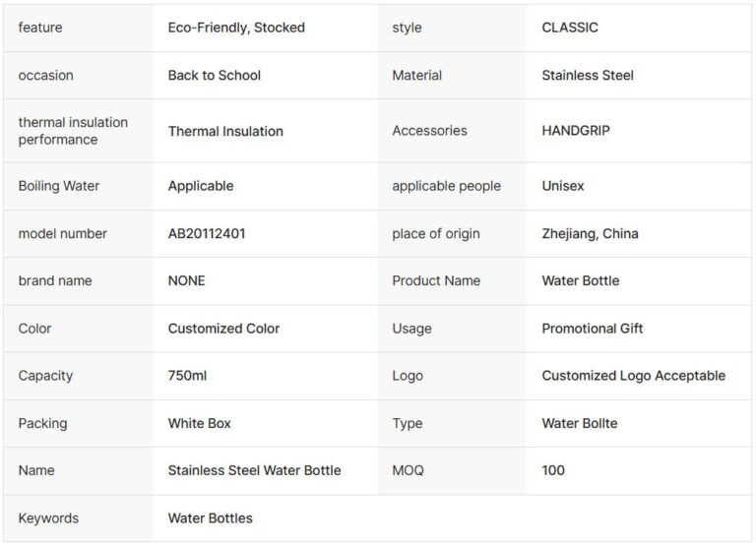Viewport: 756px width, 546px height.
Task: Select the MOQ value "100"
Action: (553, 470)
